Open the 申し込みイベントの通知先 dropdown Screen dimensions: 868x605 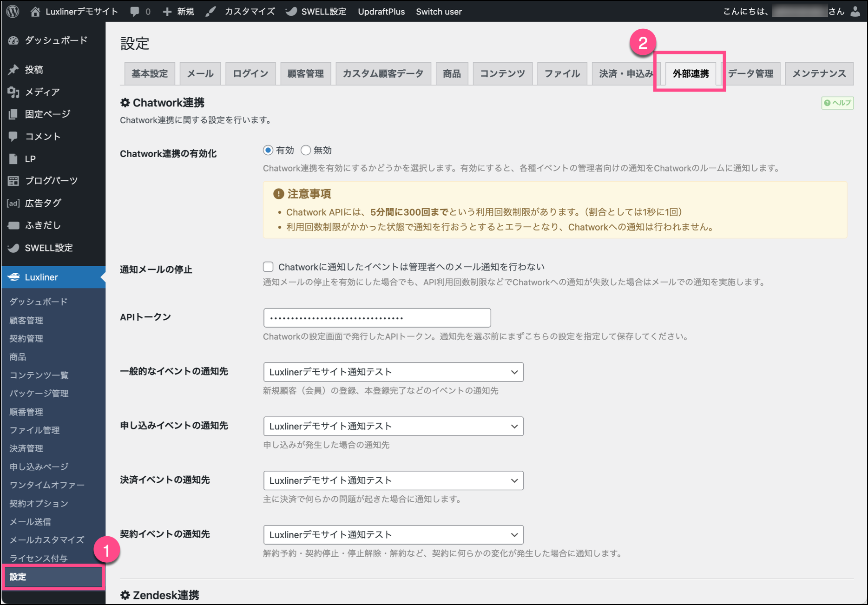pos(393,427)
